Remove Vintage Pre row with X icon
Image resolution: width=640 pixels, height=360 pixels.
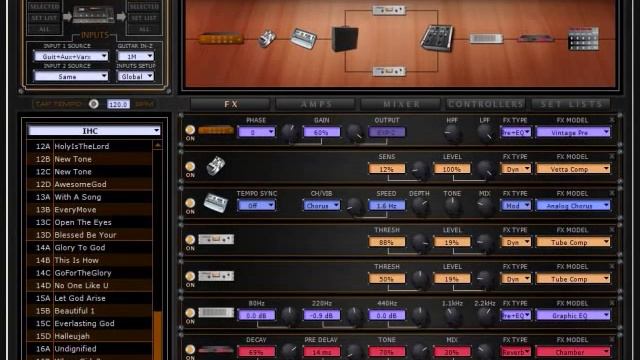point(612,120)
